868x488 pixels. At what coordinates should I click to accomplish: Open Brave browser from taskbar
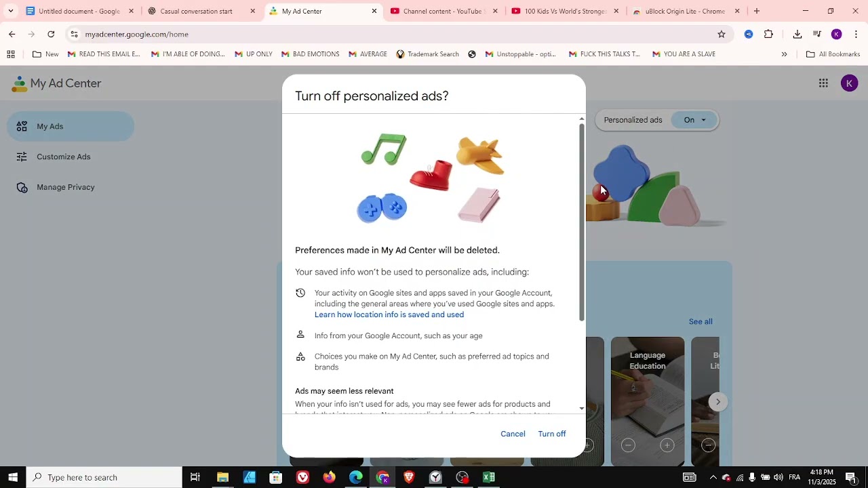pos(409,477)
